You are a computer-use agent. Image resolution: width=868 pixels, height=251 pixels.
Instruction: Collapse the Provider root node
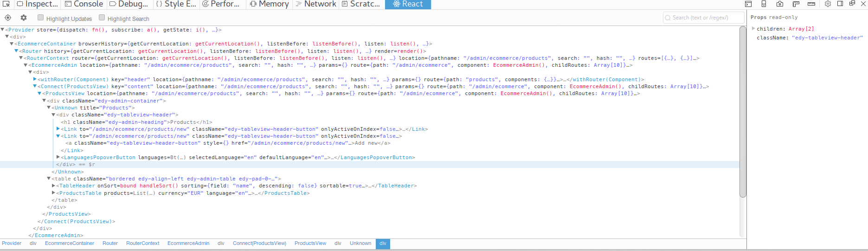pos(2,30)
